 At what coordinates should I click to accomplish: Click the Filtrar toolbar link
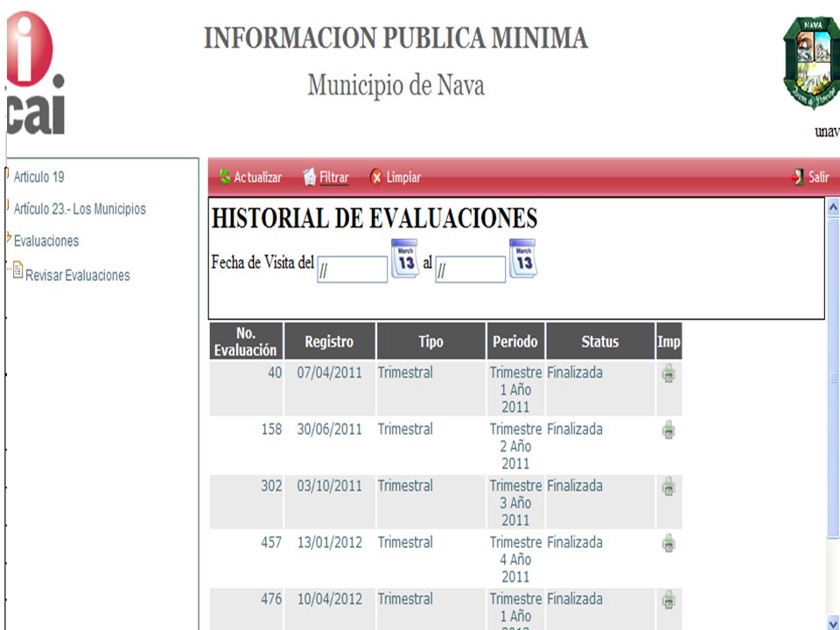click(x=333, y=178)
